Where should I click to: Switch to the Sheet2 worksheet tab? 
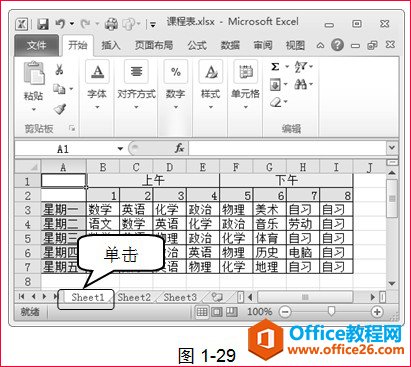(134, 297)
